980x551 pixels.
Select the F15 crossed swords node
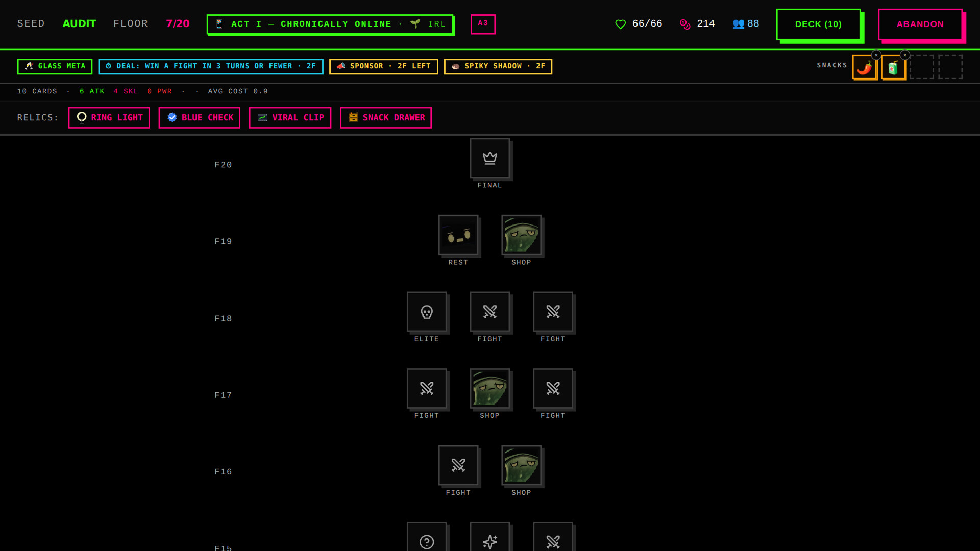coord(553,537)
